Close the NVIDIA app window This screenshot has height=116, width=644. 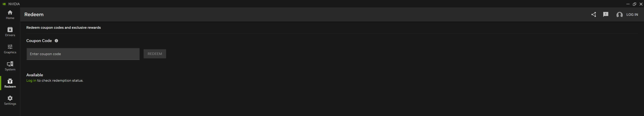click(x=641, y=4)
